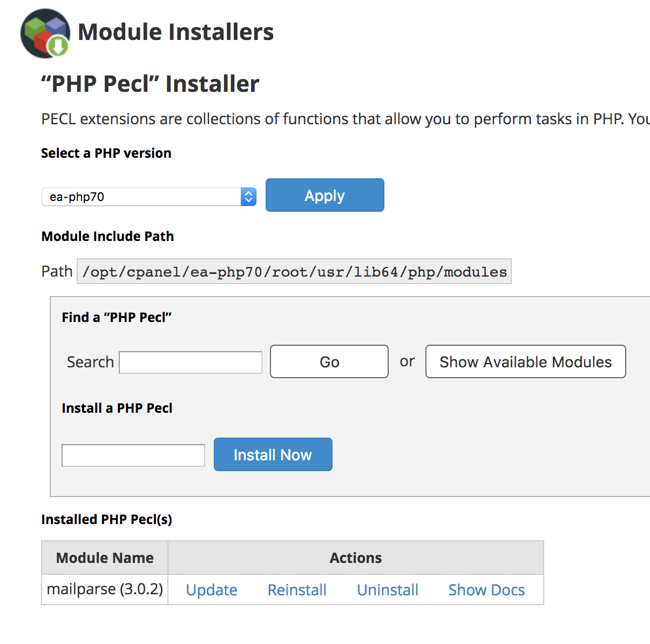The height and width of the screenshot is (644, 650).
Task: Focus the Install a PHP Pecl text field
Action: click(x=133, y=455)
